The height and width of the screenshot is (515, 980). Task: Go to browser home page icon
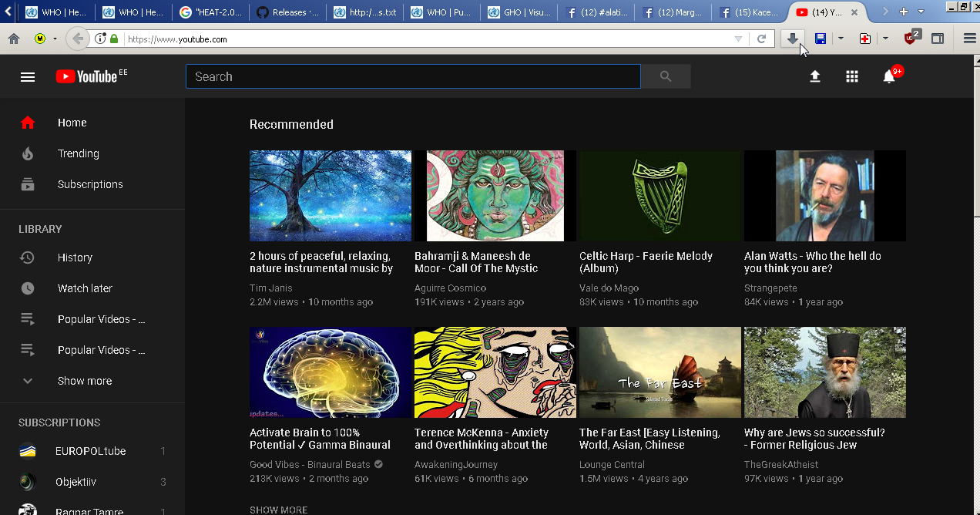(14, 39)
